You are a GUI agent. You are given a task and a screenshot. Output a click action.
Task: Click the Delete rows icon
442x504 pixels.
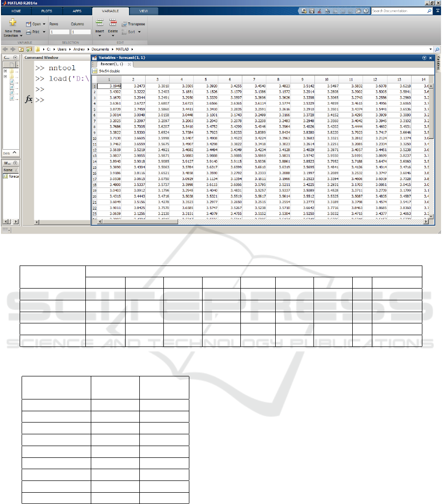coord(113,23)
